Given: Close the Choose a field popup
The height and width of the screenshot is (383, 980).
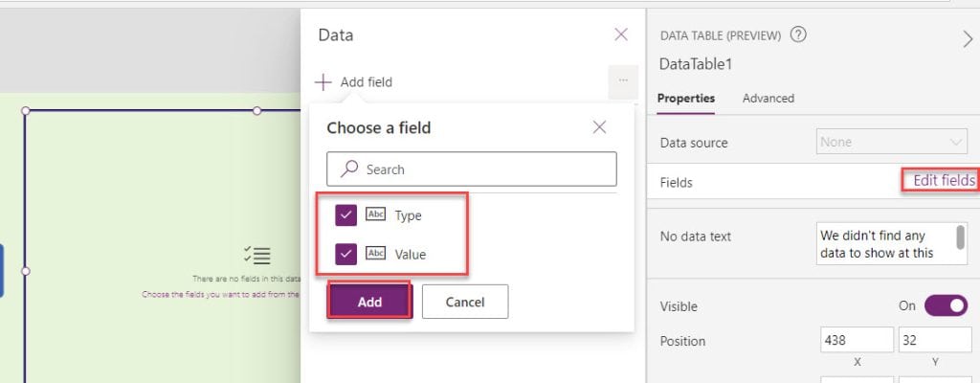Looking at the screenshot, I should click(x=599, y=127).
